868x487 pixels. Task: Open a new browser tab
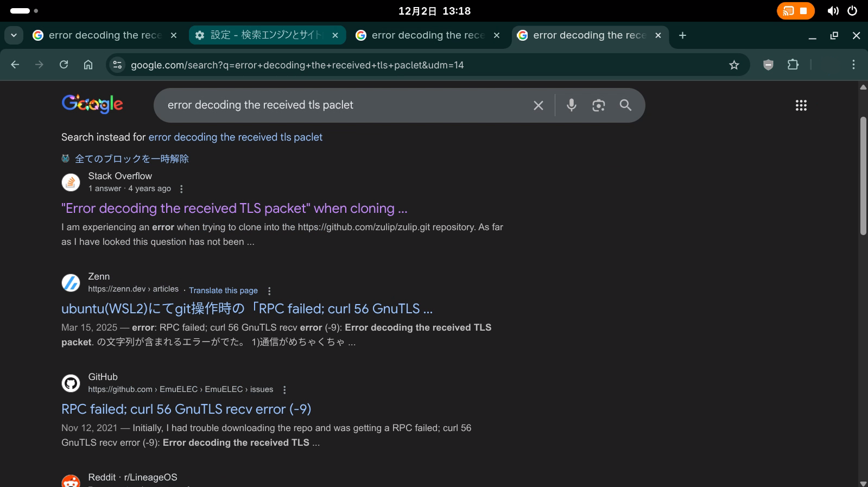click(x=682, y=35)
